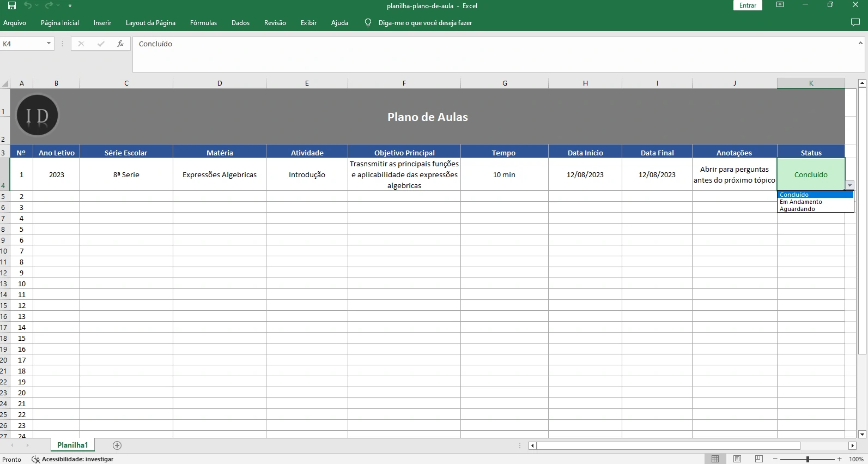Screen dimensions: 868x464
Task: Switch to Page Layout view
Action: (737, 459)
